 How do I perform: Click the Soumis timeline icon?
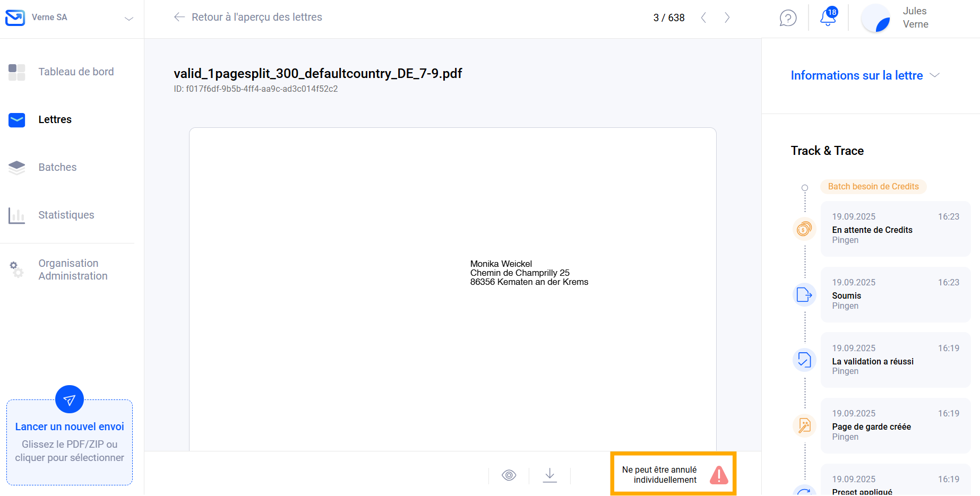point(804,294)
